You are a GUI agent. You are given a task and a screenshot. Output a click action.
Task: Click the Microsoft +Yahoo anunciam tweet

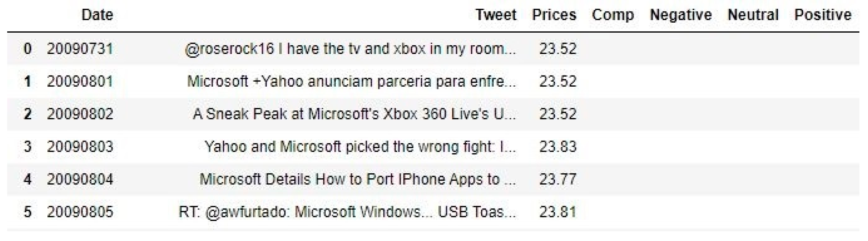coord(351,81)
